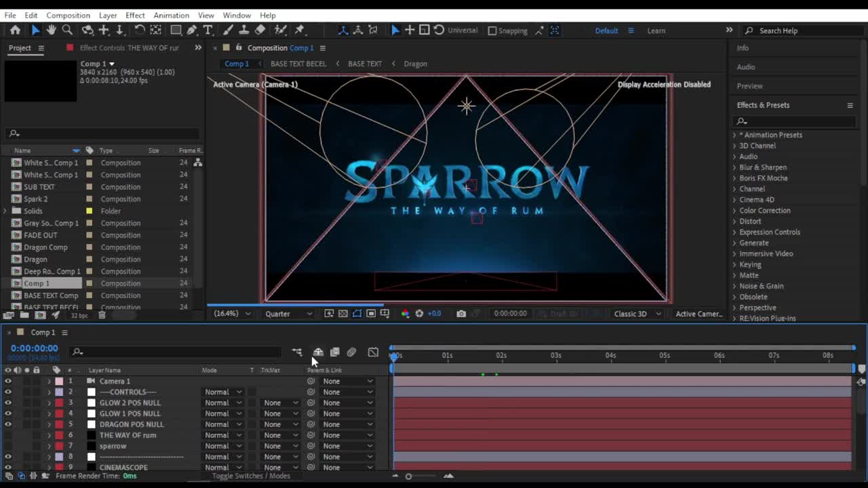Click red label swatch of THE WAY OF rum

pos(59,435)
